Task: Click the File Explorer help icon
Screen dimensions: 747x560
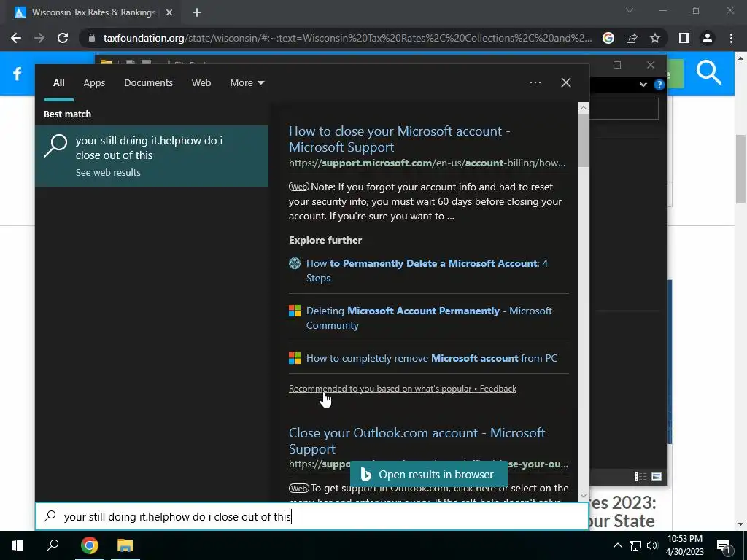Action: tap(659, 85)
